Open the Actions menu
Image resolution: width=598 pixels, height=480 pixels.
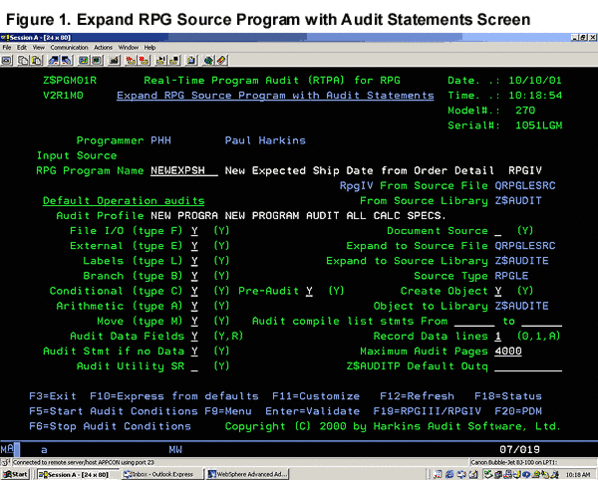103,48
